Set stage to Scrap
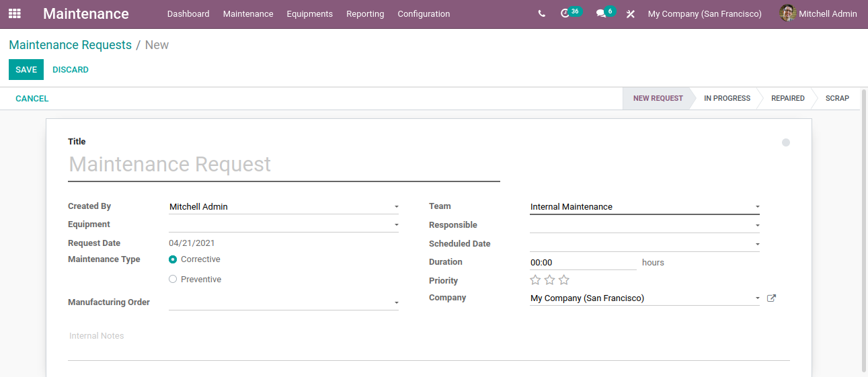 [837, 98]
